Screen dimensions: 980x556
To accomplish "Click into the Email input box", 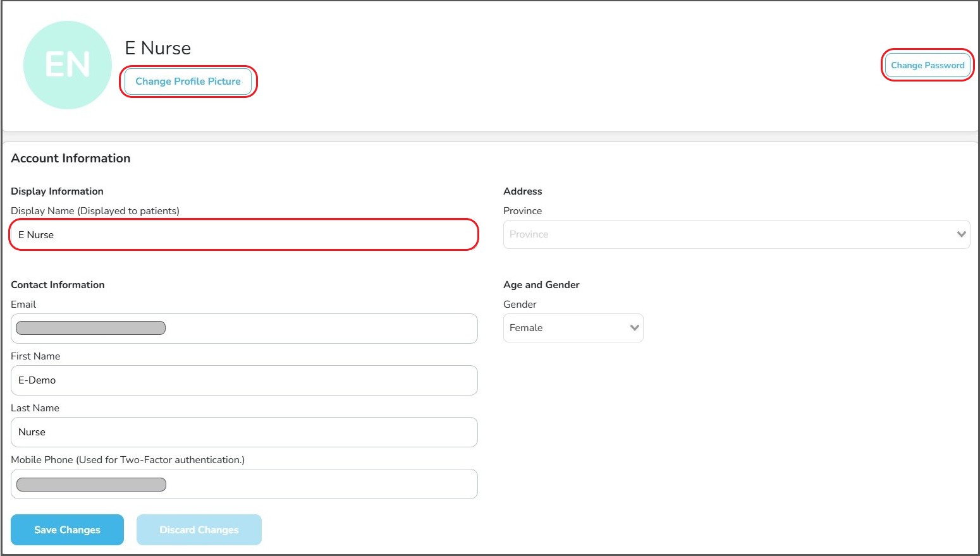I will pyautogui.click(x=316, y=329).
